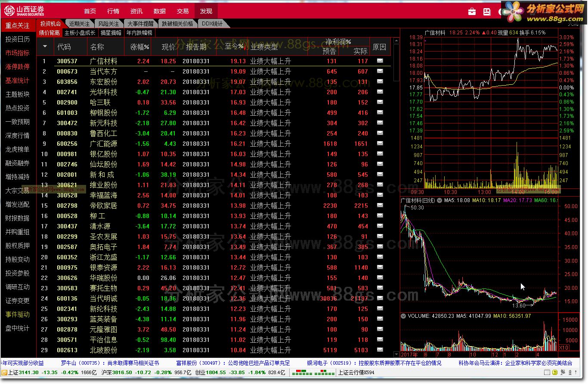This screenshot has width=588, height=384.
Task: Open 龙虎榜单 in the sidebar
Action: pyautogui.click(x=18, y=150)
